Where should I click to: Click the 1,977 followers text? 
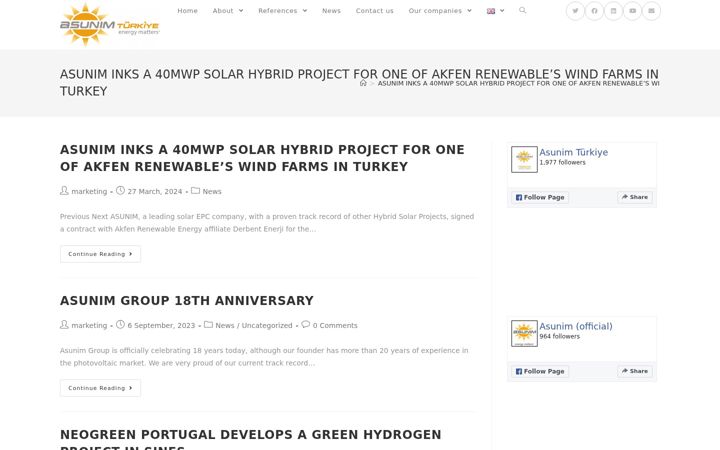click(x=562, y=163)
